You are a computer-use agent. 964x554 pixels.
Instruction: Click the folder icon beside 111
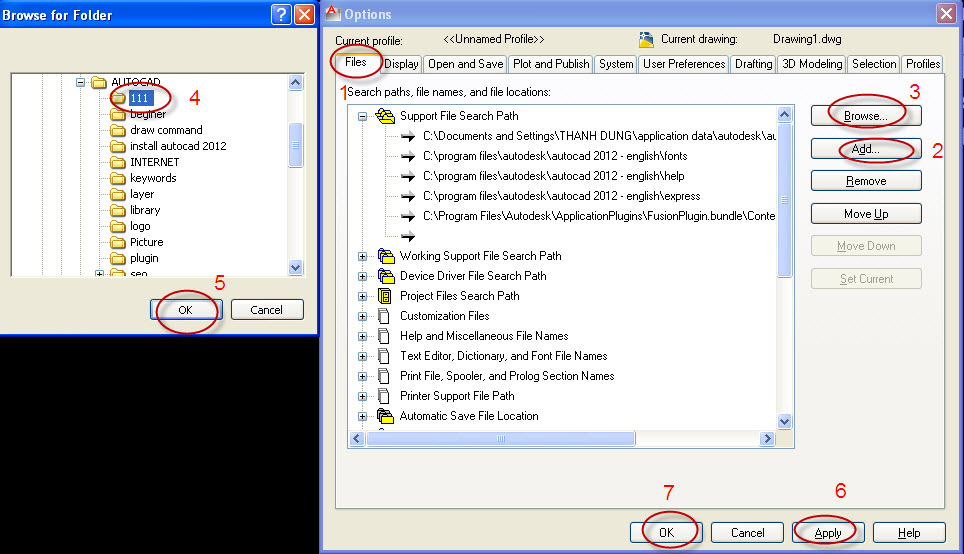click(118, 98)
